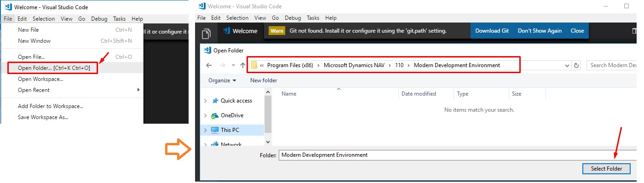Click Close on Git notification

click(x=577, y=31)
